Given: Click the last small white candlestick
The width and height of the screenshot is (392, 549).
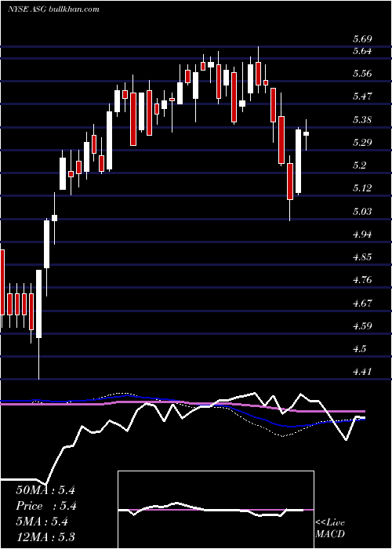Looking at the screenshot, I should pyautogui.click(x=307, y=134).
